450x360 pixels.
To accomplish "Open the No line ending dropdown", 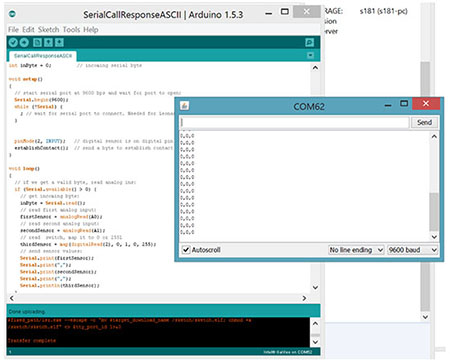I will click(356, 250).
